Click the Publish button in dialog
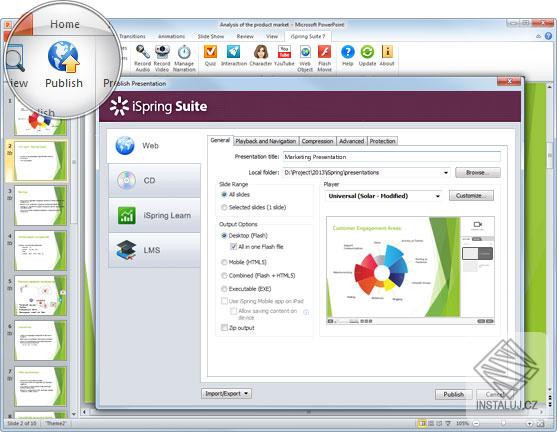The height and width of the screenshot is (432, 557). pos(454,394)
